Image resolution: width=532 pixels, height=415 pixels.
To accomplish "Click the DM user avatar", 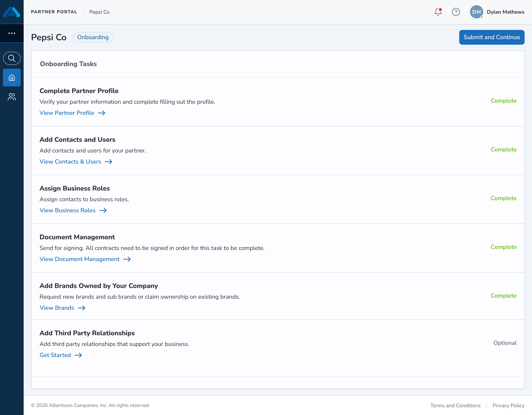I will click(x=476, y=12).
